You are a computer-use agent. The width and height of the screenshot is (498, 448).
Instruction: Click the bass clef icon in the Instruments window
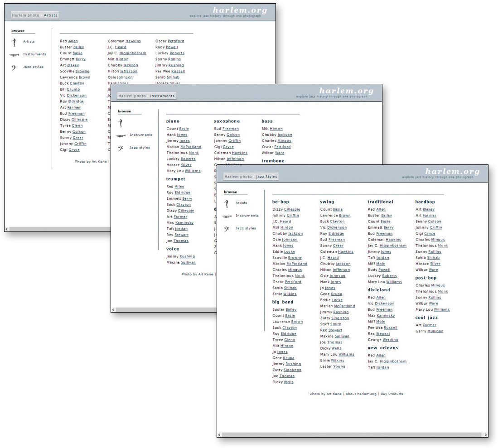tap(121, 148)
